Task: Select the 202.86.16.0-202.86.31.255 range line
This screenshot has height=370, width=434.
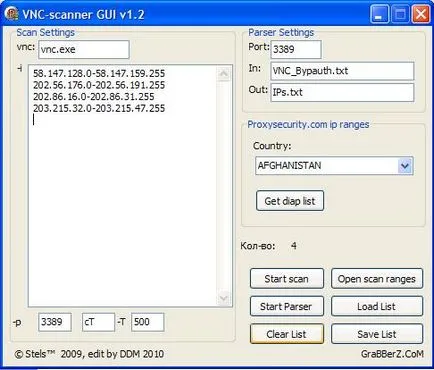Action: click(94, 97)
